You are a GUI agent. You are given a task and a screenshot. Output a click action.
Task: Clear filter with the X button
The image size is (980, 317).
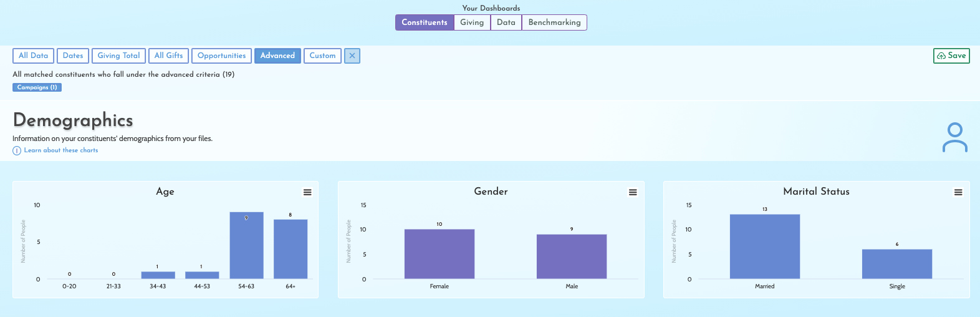(352, 56)
